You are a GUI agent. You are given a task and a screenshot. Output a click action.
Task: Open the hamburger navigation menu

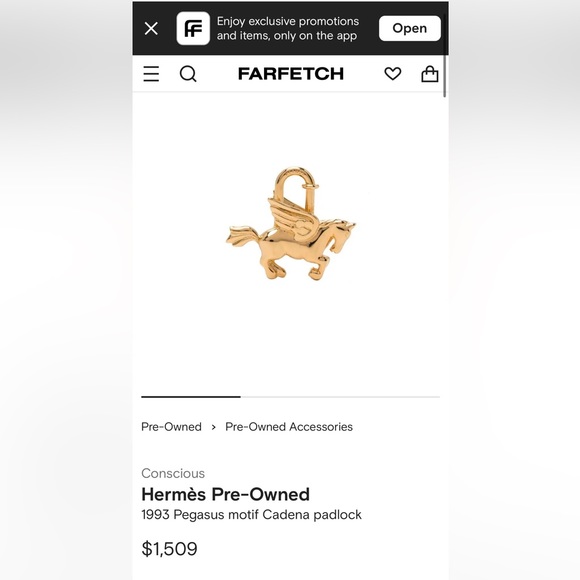(x=151, y=74)
